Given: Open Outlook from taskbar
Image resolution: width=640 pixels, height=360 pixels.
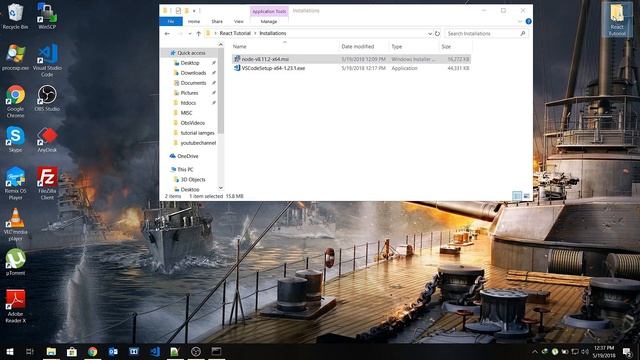Looking at the screenshot, I should click(113, 351).
